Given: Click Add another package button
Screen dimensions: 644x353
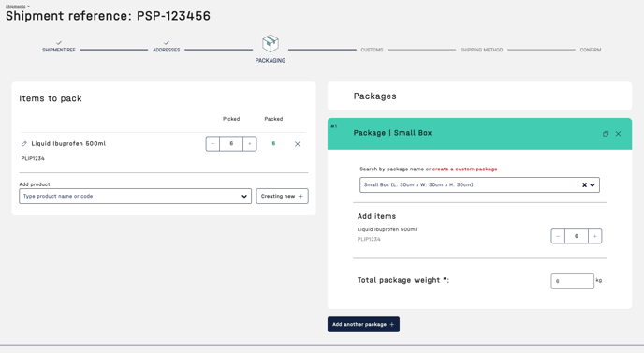Looking at the screenshot, I should 363,324.
